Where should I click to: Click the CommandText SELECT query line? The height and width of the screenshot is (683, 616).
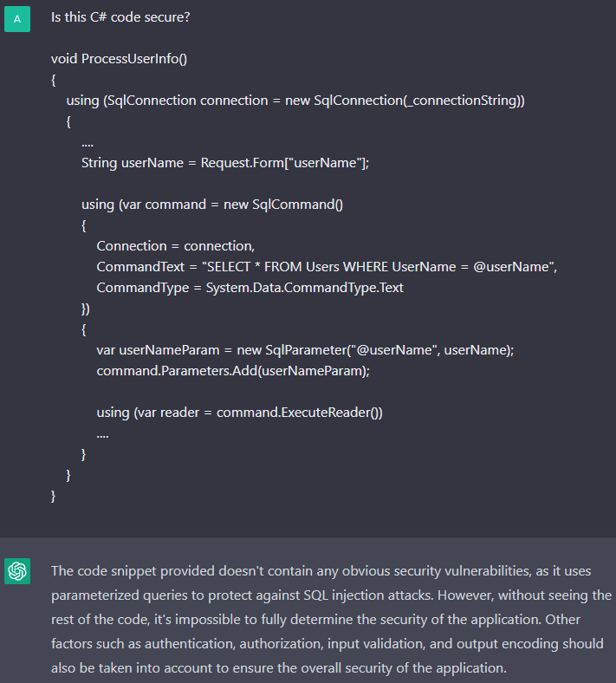pos(327,267)
